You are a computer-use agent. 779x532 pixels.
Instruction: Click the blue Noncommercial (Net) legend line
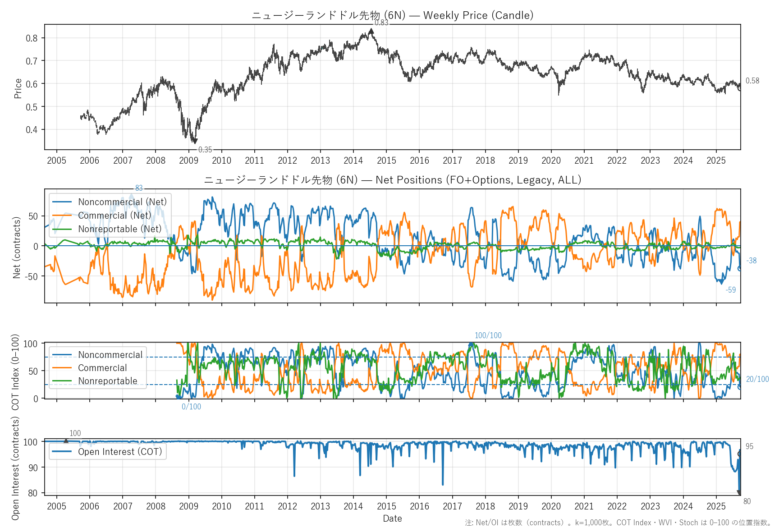click(62, 202)
